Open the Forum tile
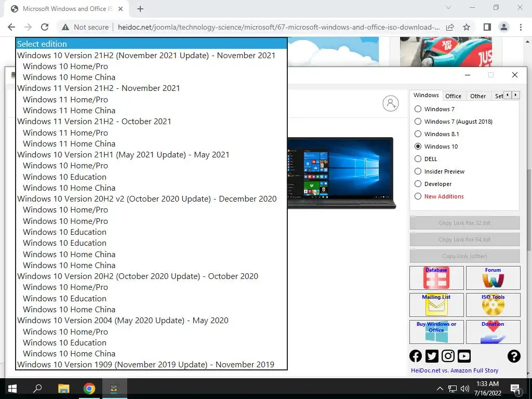532x399 pixels. (x=493, y=278)
